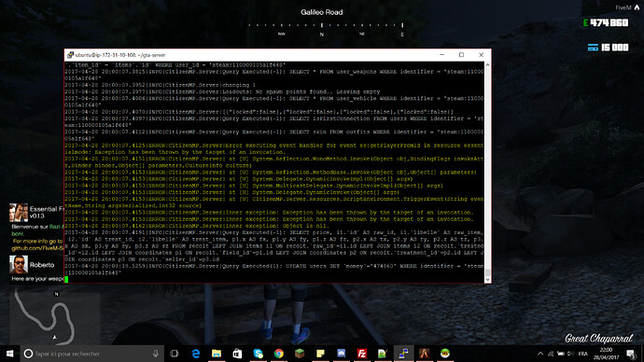644x362 pixels.
Task: Click the 'Object is nil' error line
Action: [x=197, y=226]
